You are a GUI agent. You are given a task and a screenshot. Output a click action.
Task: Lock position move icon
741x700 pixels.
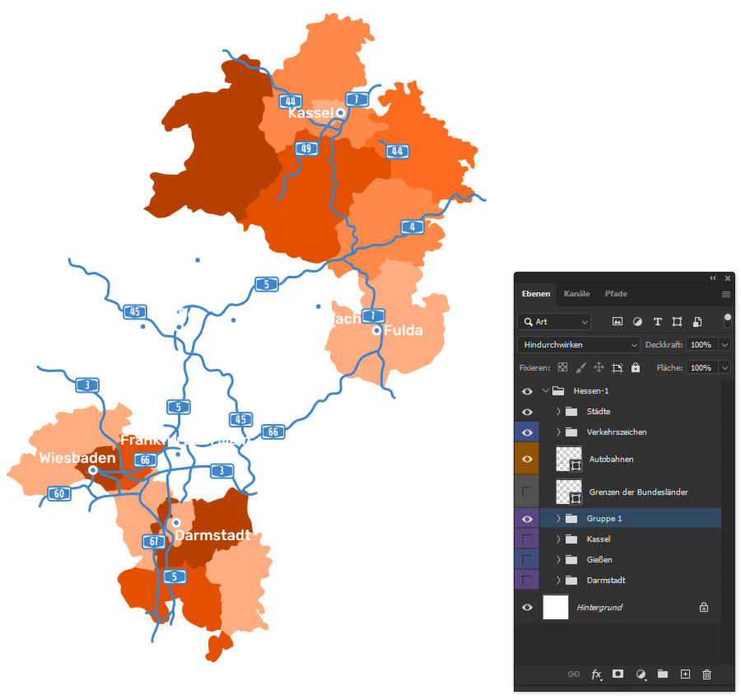pyautogui.click(x=599, y=367)
